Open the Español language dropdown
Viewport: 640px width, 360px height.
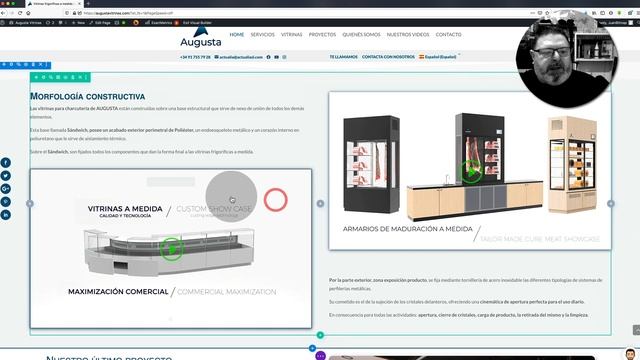point(440,57)
